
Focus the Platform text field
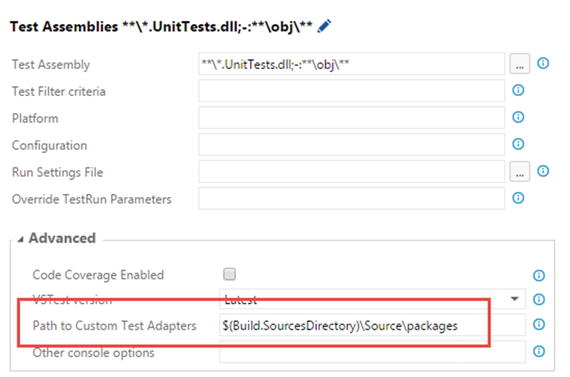(x=352, y=117)
